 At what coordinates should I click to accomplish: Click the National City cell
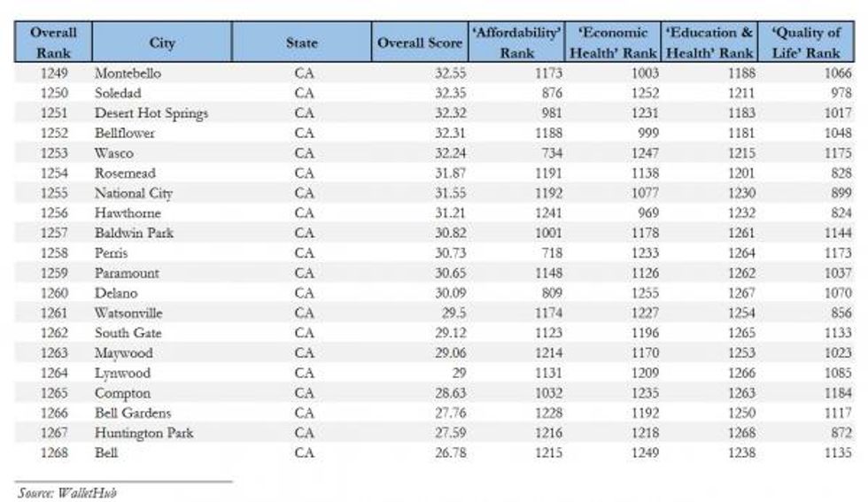tap(134, 193)
